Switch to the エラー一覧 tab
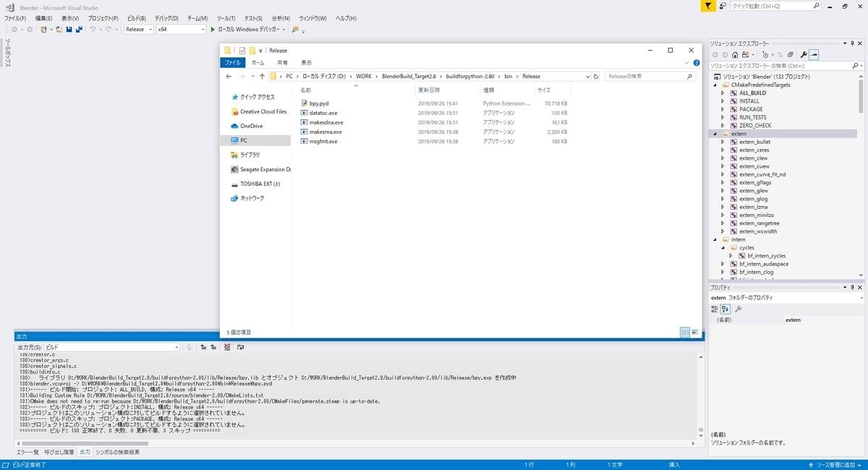Viewport: 868px width, 470px height. click(x=27, y=452)
